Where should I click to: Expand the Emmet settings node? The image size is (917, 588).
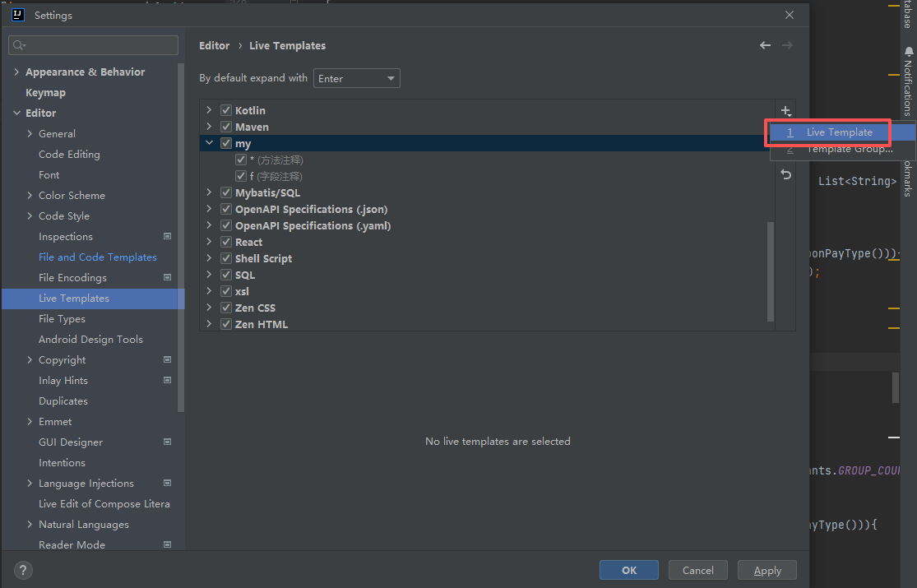pos(30,421)
